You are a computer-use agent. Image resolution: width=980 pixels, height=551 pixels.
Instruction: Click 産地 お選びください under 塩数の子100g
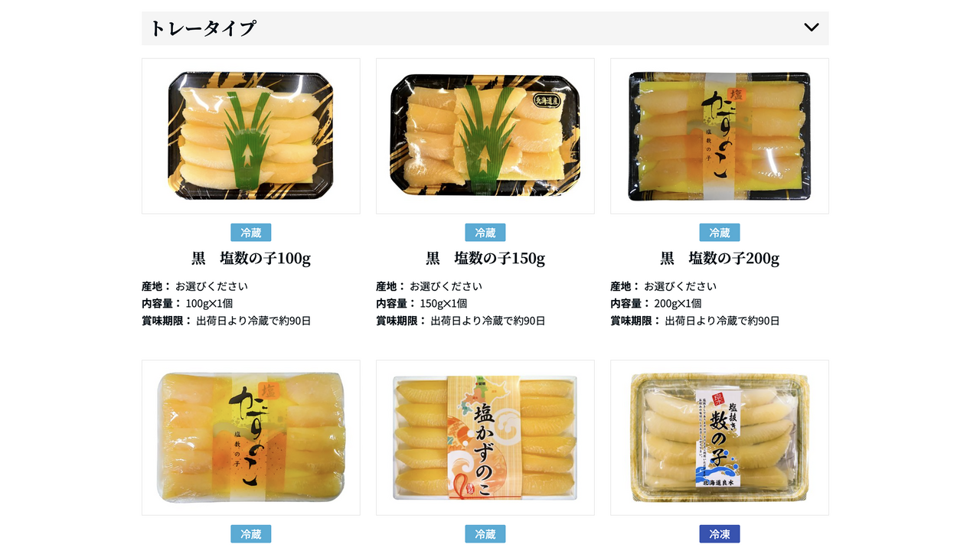[194, 286]
